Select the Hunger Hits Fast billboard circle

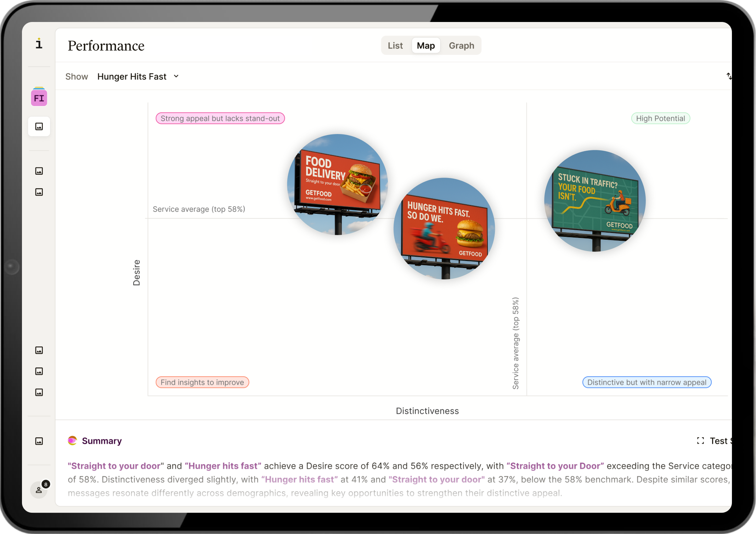point(444,229)
